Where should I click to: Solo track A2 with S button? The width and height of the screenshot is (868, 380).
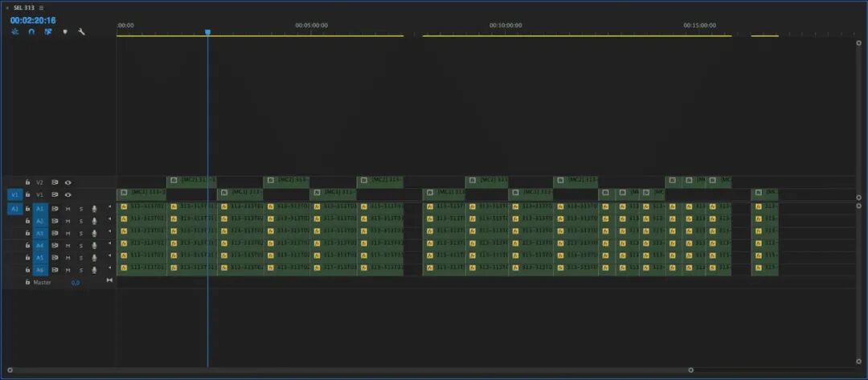pyautogui.click(x=81, y=221)
